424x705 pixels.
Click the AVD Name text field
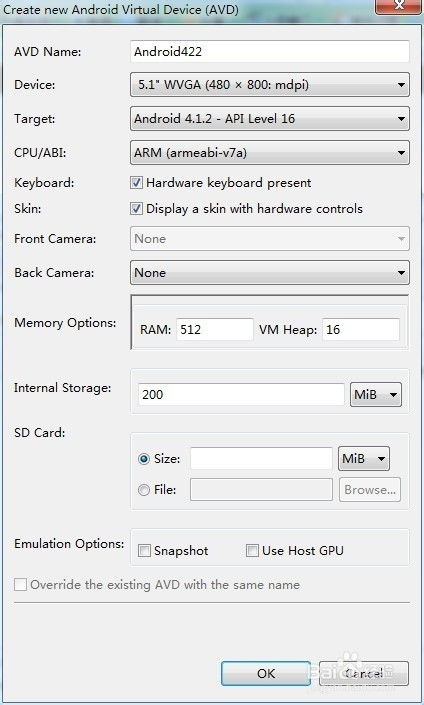coord(270,51)
